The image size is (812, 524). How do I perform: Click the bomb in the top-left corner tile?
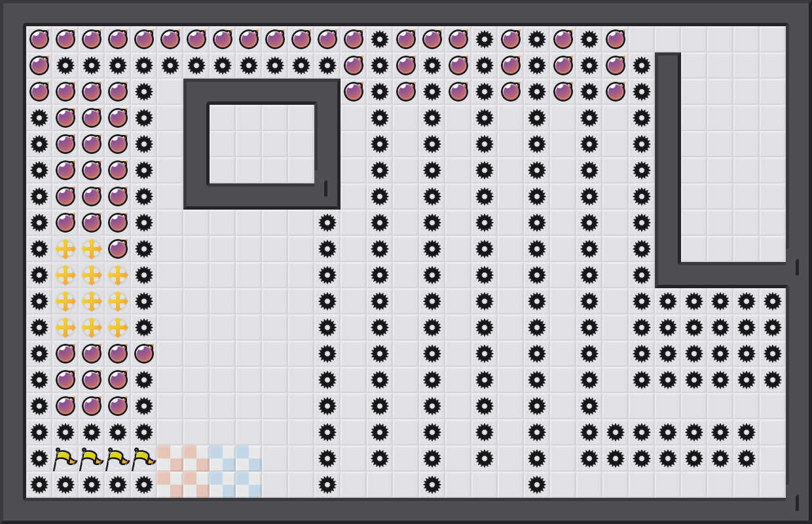tap(39, 39)
